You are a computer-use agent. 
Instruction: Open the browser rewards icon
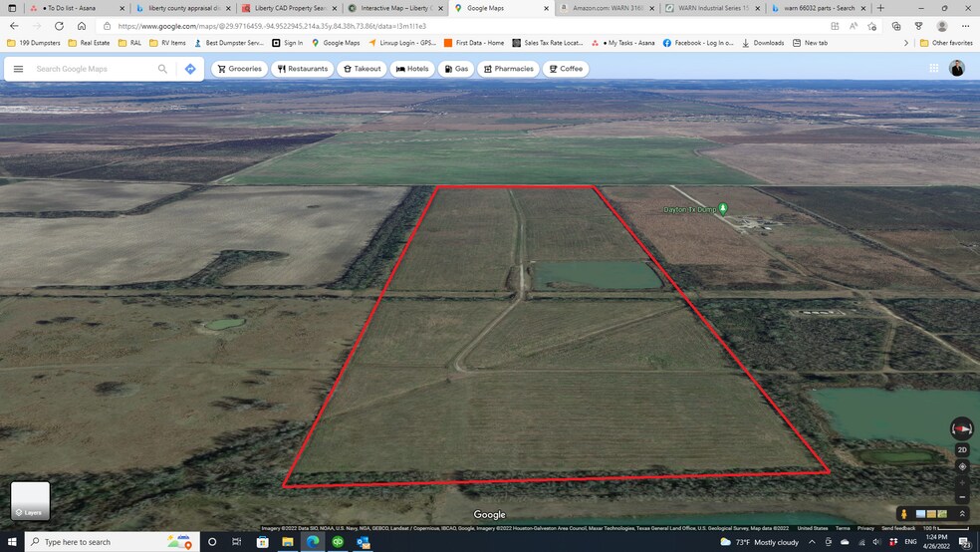point(918,26)
